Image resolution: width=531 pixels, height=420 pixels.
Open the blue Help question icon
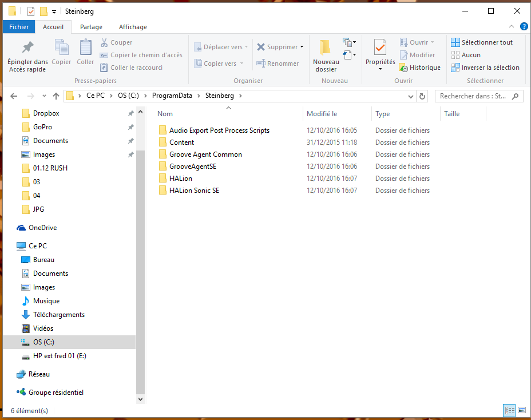pyautogui.click(x=524, y=26)
